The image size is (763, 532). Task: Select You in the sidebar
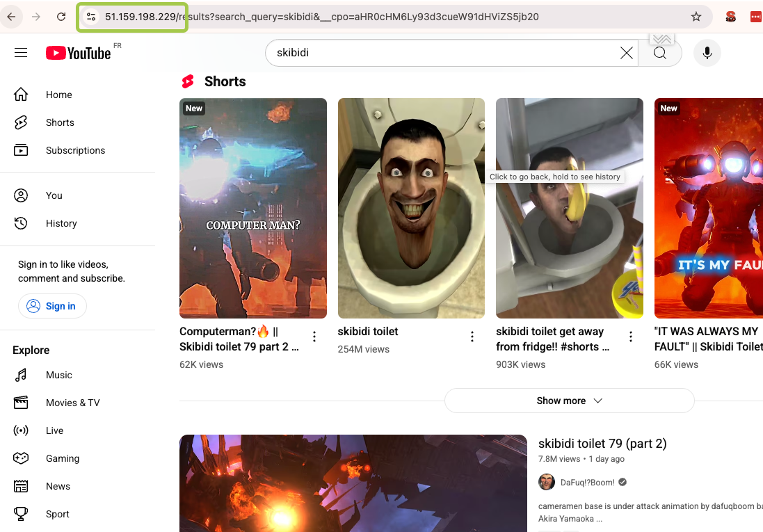(x=54, y=195)
